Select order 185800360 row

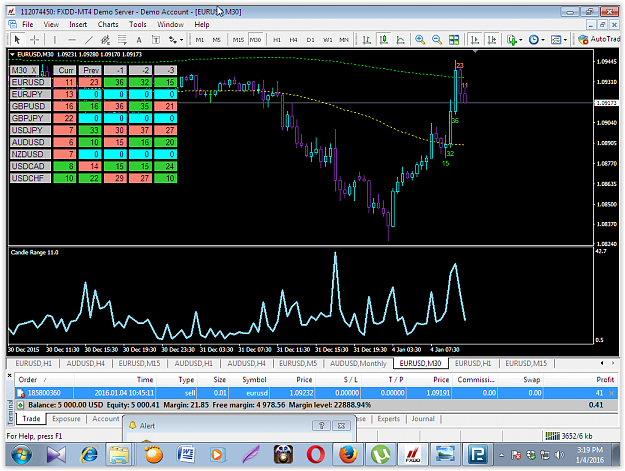pos(316,393)
